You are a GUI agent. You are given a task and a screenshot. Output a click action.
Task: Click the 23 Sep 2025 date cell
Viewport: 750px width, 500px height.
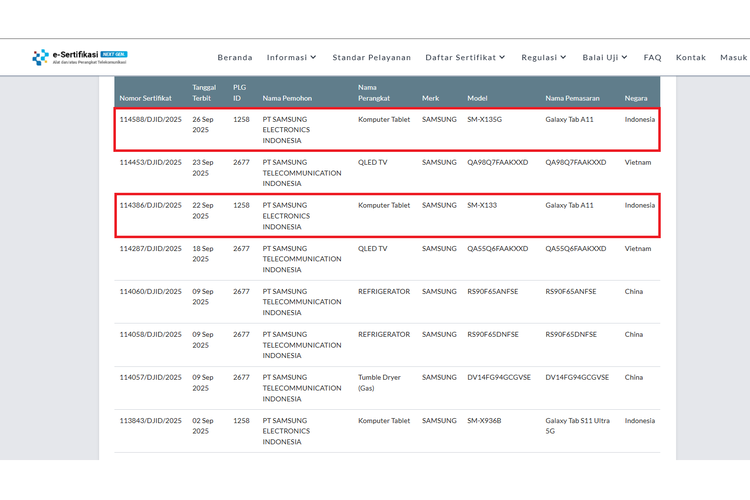(x=203, y=167)
